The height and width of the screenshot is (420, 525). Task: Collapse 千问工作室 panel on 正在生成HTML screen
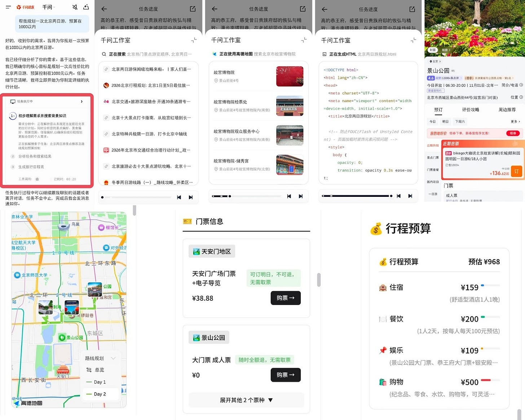click(x=413, y=40)
